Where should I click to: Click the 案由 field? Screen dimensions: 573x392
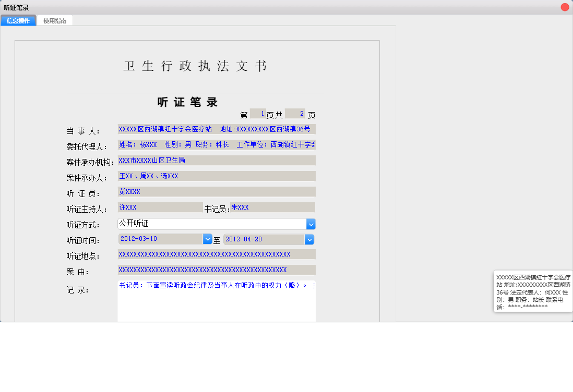pyautogui.click(x=216, y=270)
